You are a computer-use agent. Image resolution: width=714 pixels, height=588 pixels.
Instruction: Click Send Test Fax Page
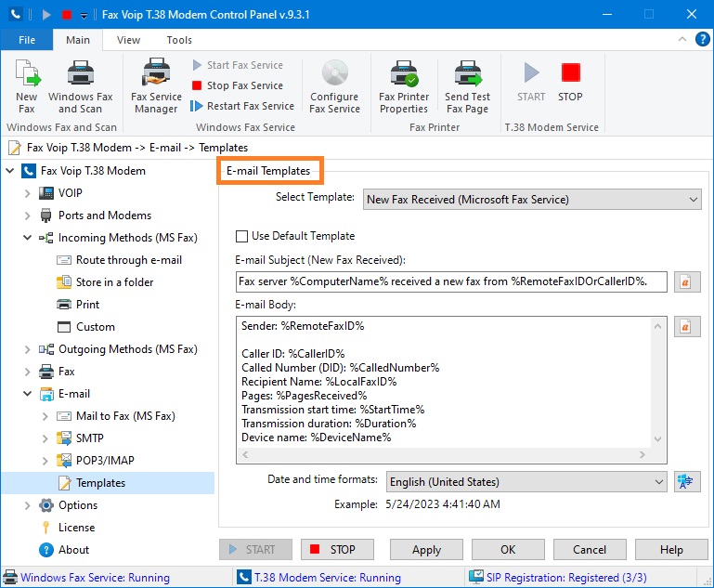tap(468, 86)
